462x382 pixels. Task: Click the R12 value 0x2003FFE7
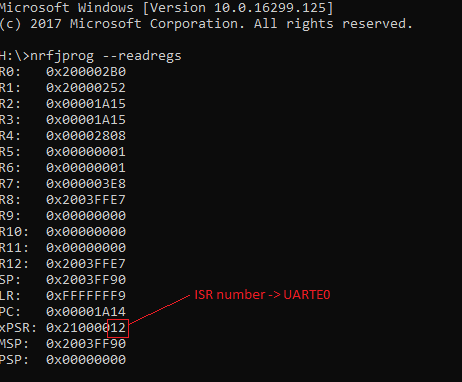pyautogui.click(x=86, y=264)
